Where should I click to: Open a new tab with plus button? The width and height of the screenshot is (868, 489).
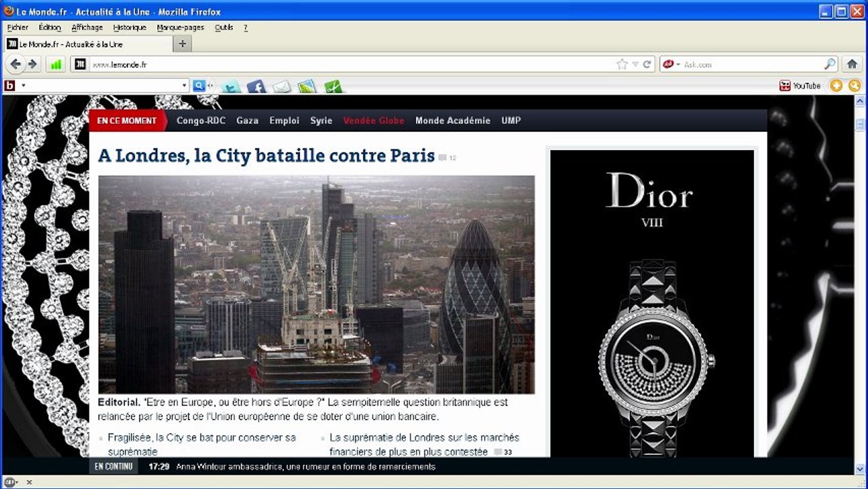pyautogui.click(x=182, y=44)
